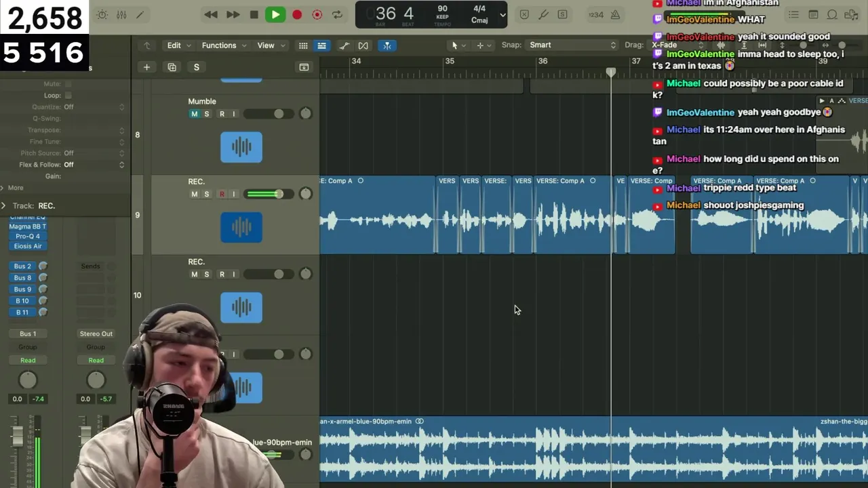The width and height of the screenshot is (868, 488).
Task: Solo REC. track 9
Action: coord(207,194)
